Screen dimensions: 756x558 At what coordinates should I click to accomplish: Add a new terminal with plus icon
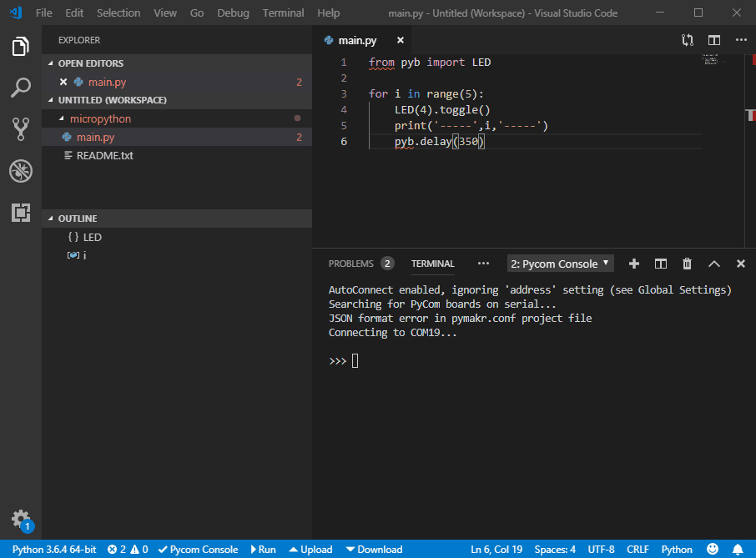[633, 264]
